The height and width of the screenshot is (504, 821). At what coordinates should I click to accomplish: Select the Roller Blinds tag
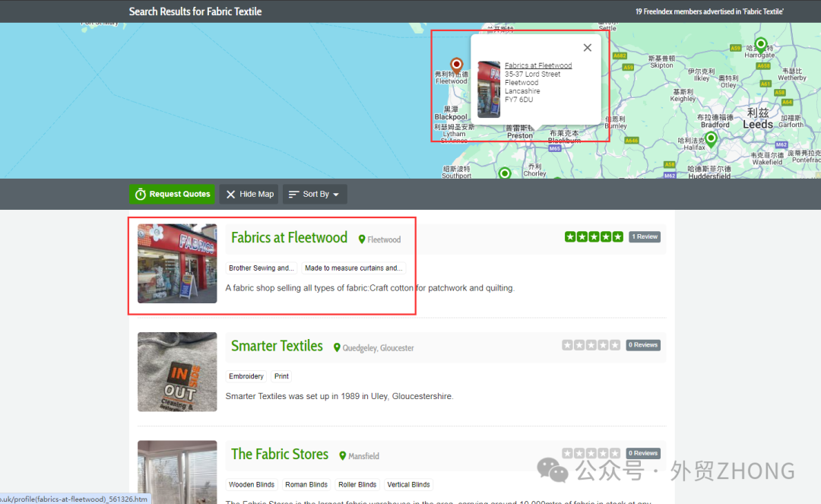357,484
